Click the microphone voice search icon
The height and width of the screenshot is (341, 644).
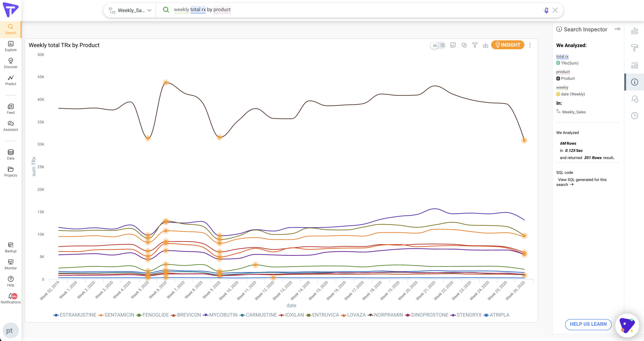[x=546, y=10]
